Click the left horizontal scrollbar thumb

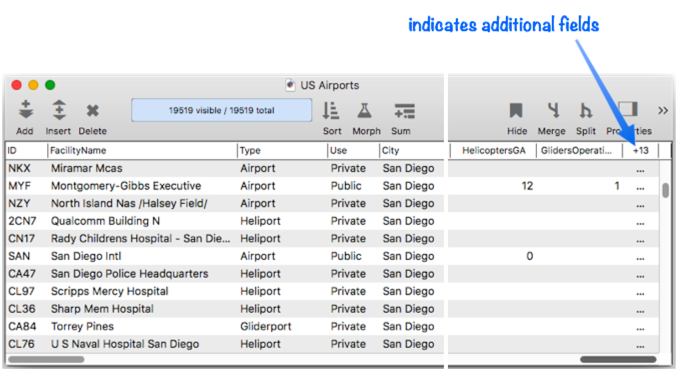[x=46, y=359]
